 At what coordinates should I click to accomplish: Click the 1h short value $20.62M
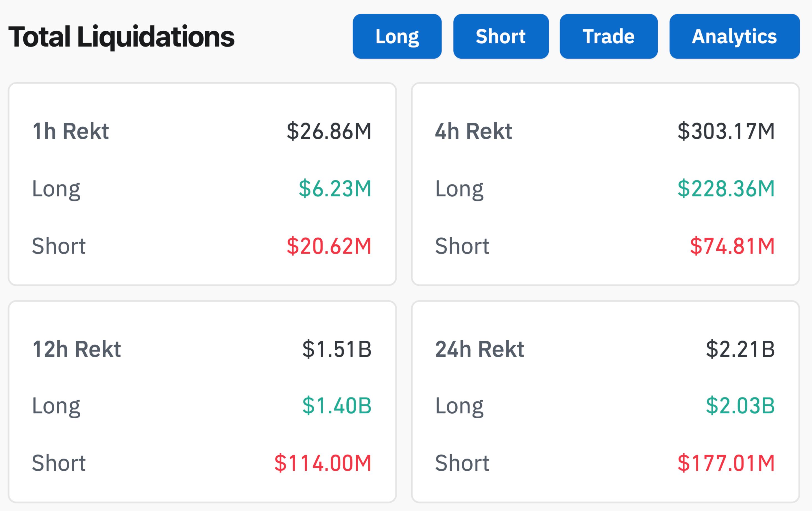329,246
